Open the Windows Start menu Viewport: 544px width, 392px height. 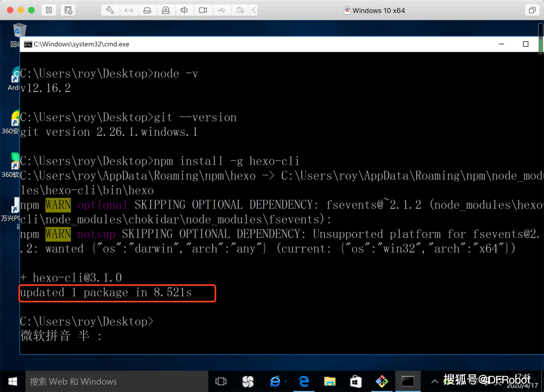click(13, 381)
